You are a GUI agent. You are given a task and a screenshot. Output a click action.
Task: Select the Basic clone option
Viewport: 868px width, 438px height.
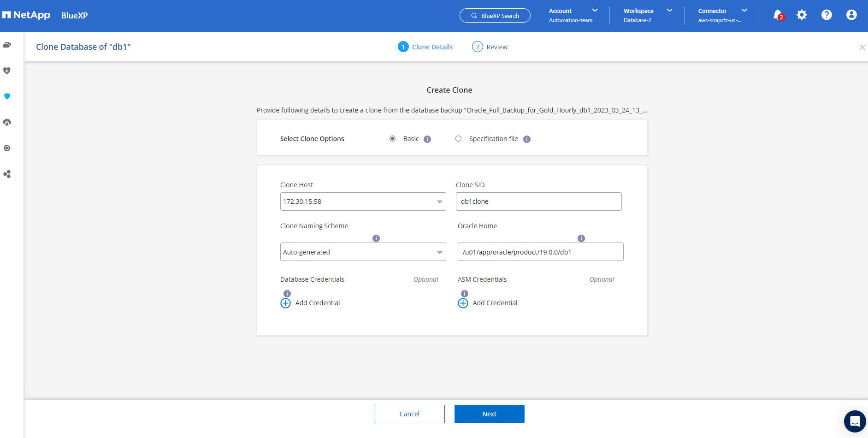tap(393, 139)
